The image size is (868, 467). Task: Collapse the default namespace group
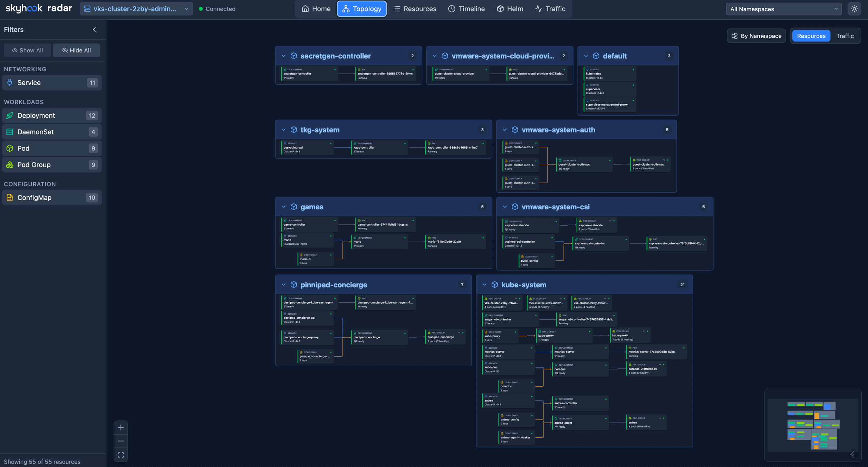tap(586, 56)
